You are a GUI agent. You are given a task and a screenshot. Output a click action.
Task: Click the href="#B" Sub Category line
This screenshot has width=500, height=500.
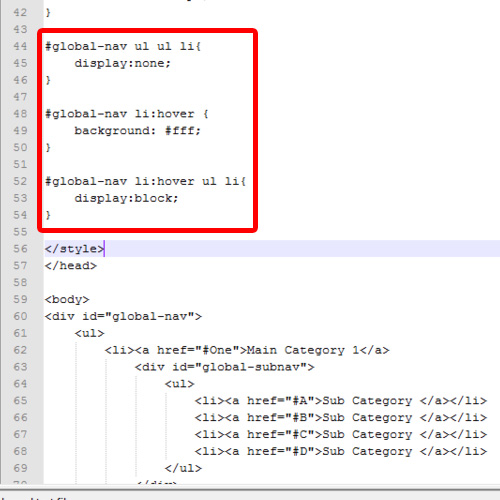(x=341, y=417)
